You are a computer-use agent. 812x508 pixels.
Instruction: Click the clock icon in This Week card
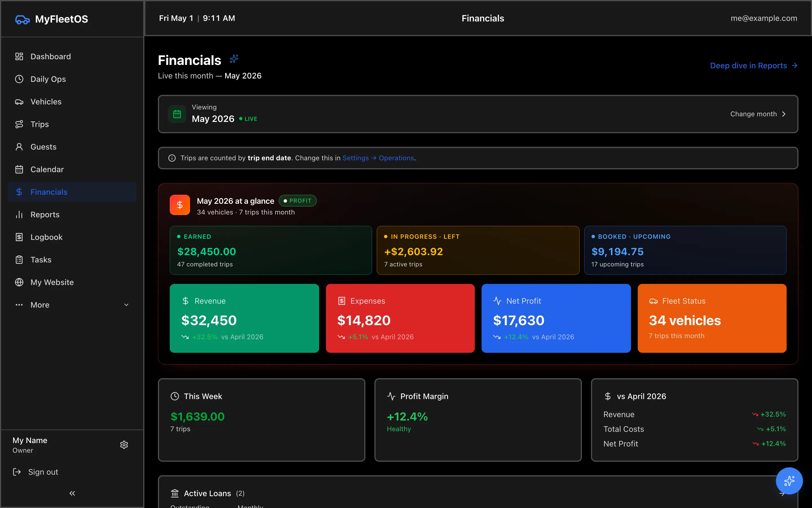point(175,397)
